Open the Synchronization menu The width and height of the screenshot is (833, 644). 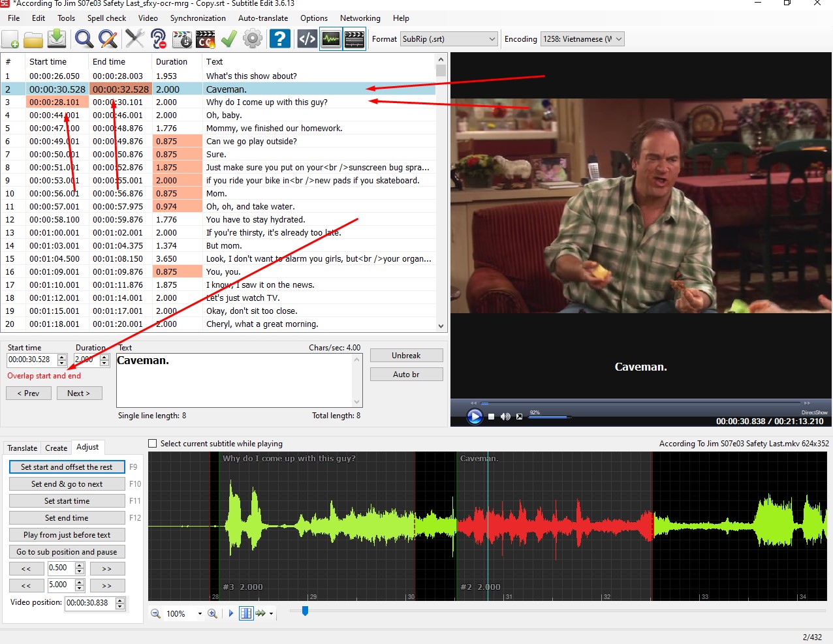(197, 18)
